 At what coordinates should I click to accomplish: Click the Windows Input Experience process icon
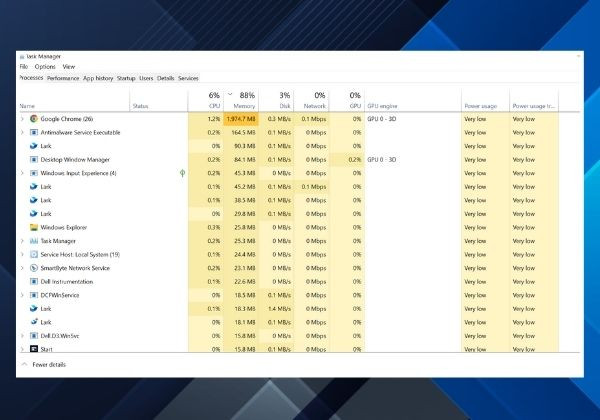[34, 173]
